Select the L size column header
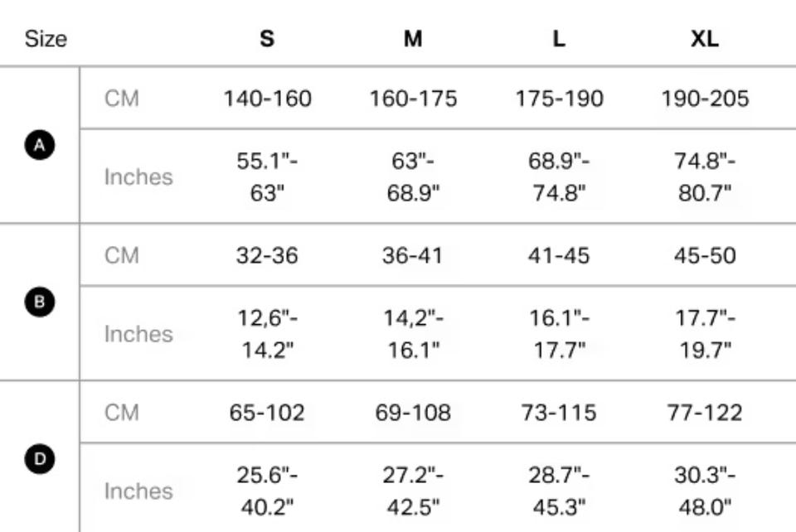Image resolution: width=796 pixels, height=532 pixels. (559, 39)
